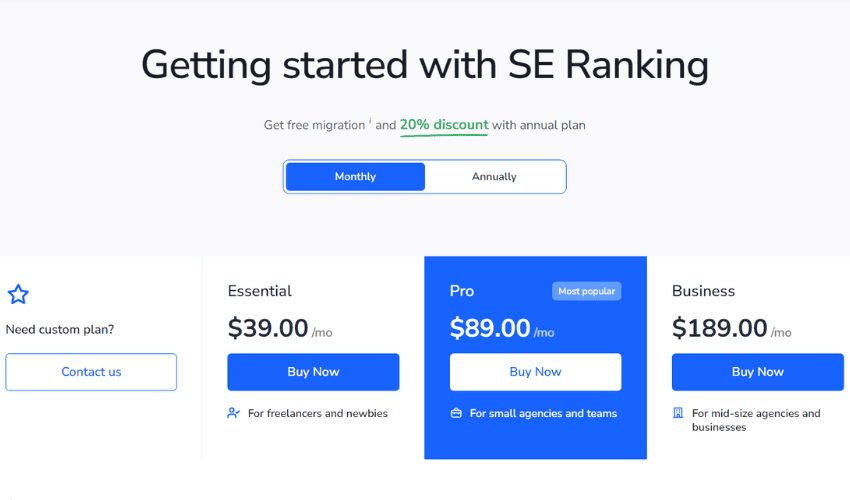
Task: Click the $39.00 price
Action: [268, 328]
